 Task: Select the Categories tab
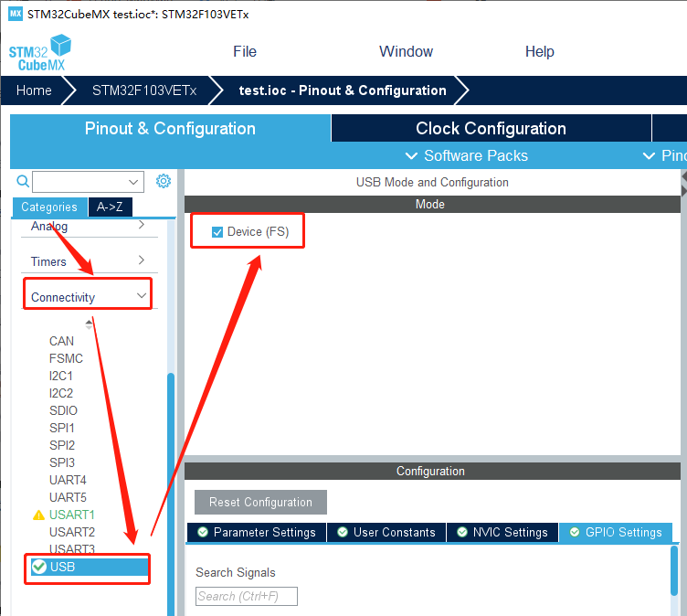click(49, 207)
